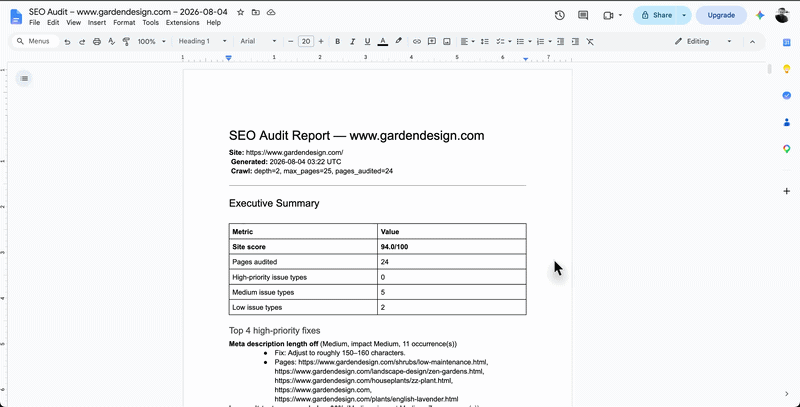This screenshot has width=800, height=407.
Task: Click the Upgrade button
Action: [x=721, y=15]
